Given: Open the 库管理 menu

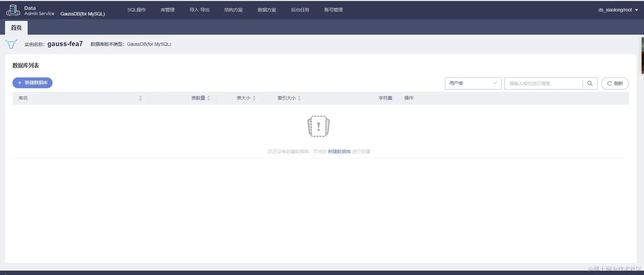Looking at the screenshot, I should pyautogui.click(x=167, y=10).
